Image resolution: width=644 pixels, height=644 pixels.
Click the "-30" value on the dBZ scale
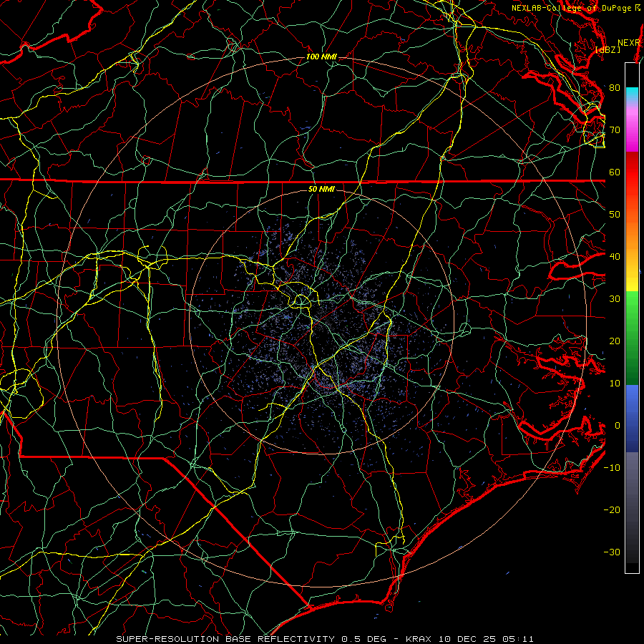[612, 552]
